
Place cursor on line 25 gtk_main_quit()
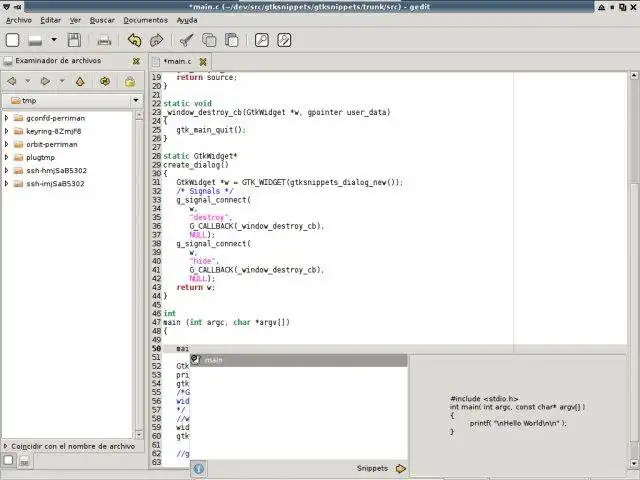[211, 130]
